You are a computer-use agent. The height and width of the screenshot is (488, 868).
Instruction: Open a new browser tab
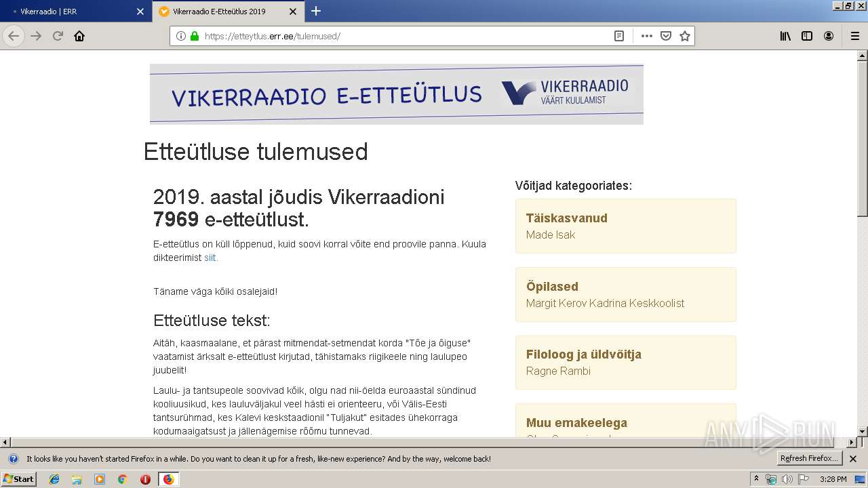pos(316,11)
